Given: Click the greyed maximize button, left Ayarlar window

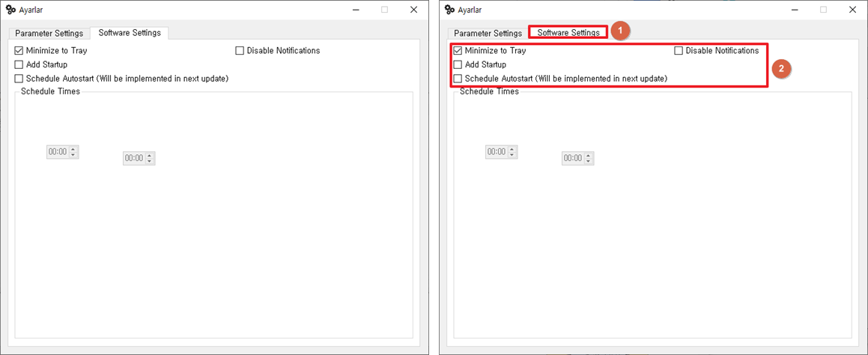Looking at the screenshot, I should coord(384,10).
